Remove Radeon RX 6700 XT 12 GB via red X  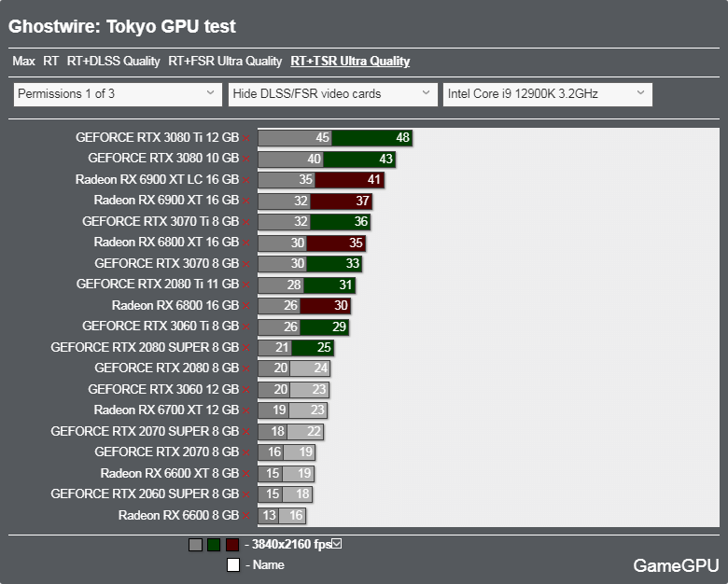pyautogui.click(x=246, y=410)
